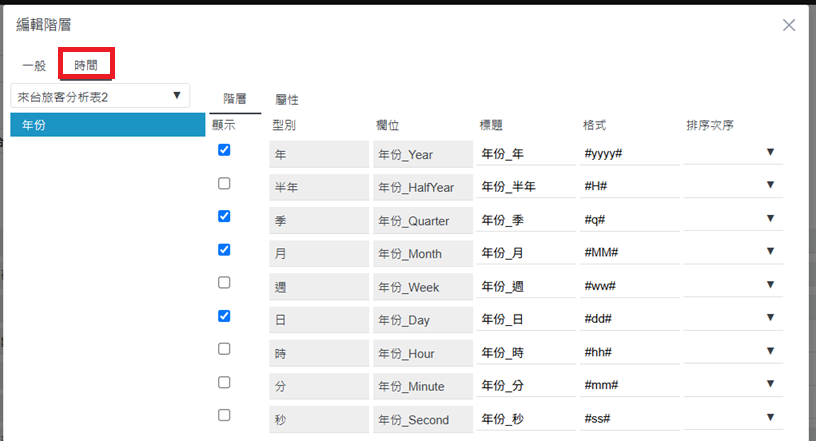This screenshot has height=441, width=816.
Task: Click the 年份_季 title field
Action: tap(526, 220)
